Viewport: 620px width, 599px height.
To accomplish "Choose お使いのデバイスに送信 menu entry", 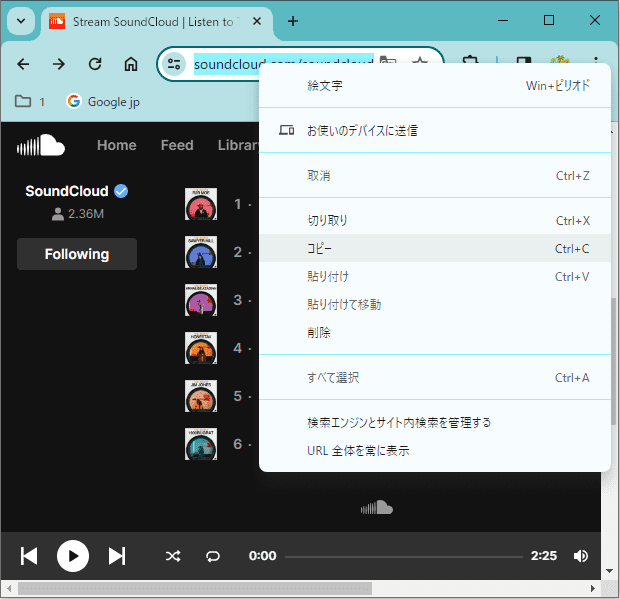I will (435, 130).
